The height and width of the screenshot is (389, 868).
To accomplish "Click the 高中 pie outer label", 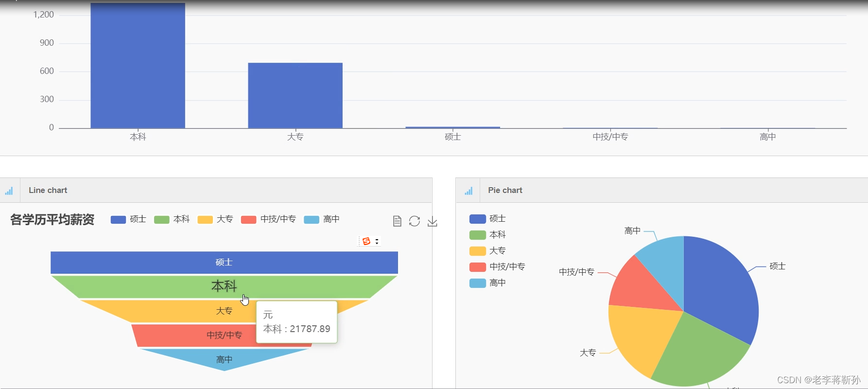I will tap(633, 231).
